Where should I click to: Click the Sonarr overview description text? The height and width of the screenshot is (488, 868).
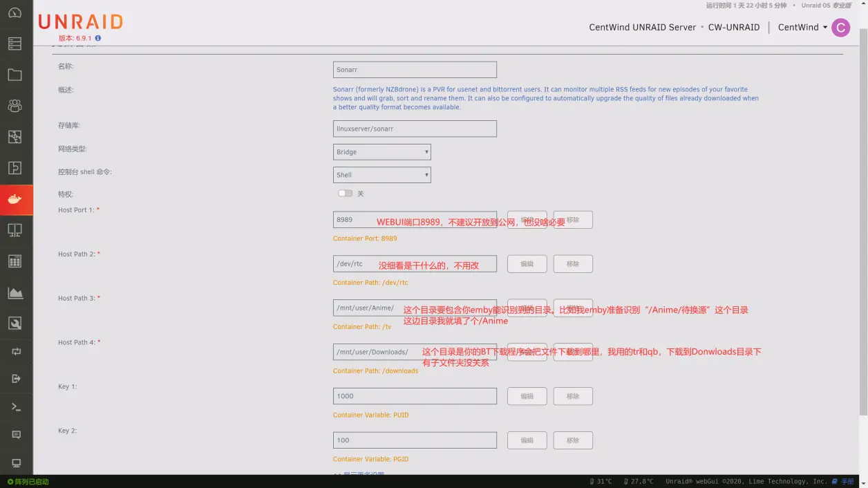pyautogui.click(x=546, y=98)
